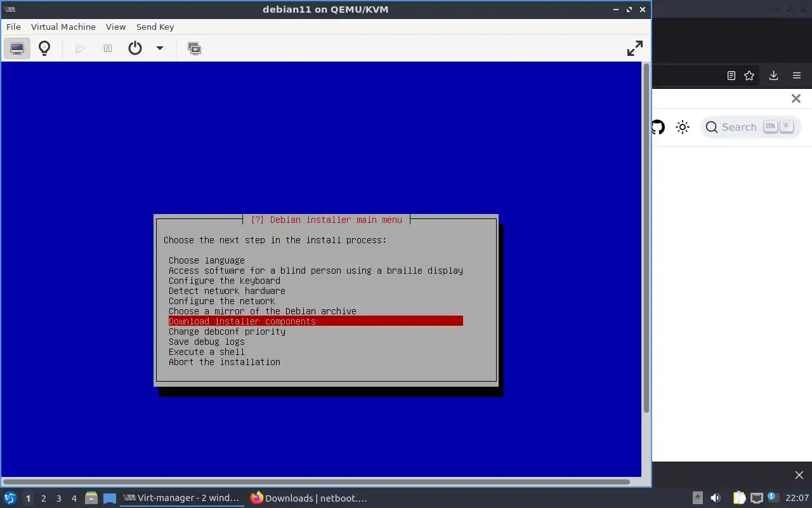
Task: Select Configure the keyboard entry
Action: click(x=225, y=281)
